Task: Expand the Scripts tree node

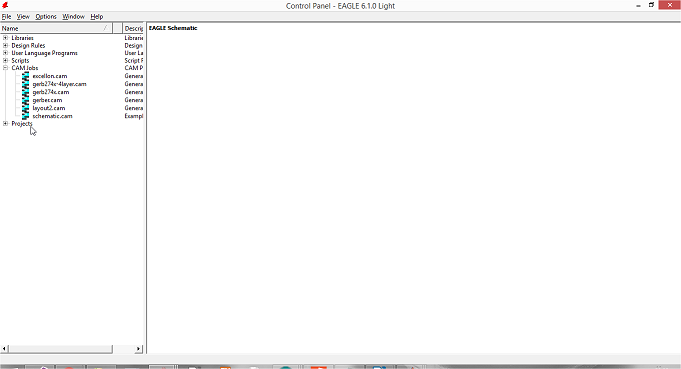Action: (x=5, y=60)
